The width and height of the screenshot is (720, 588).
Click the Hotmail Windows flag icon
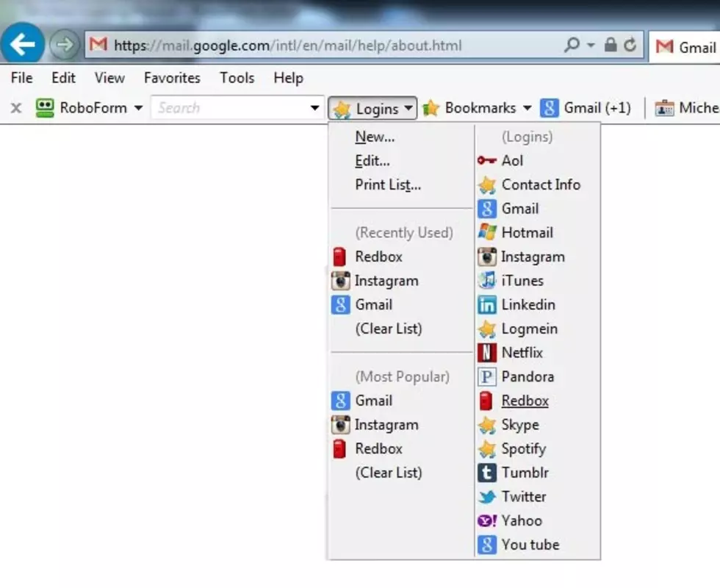pos(486,232)
